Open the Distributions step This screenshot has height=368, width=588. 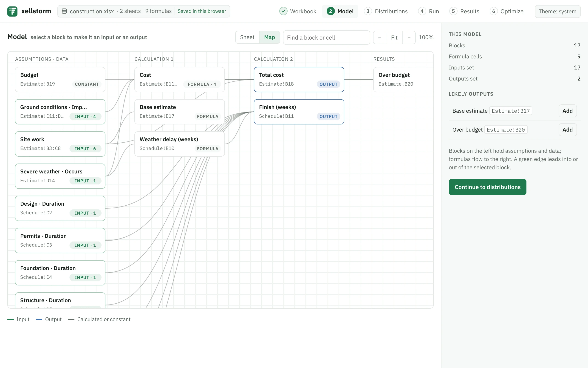pos(386,11)
